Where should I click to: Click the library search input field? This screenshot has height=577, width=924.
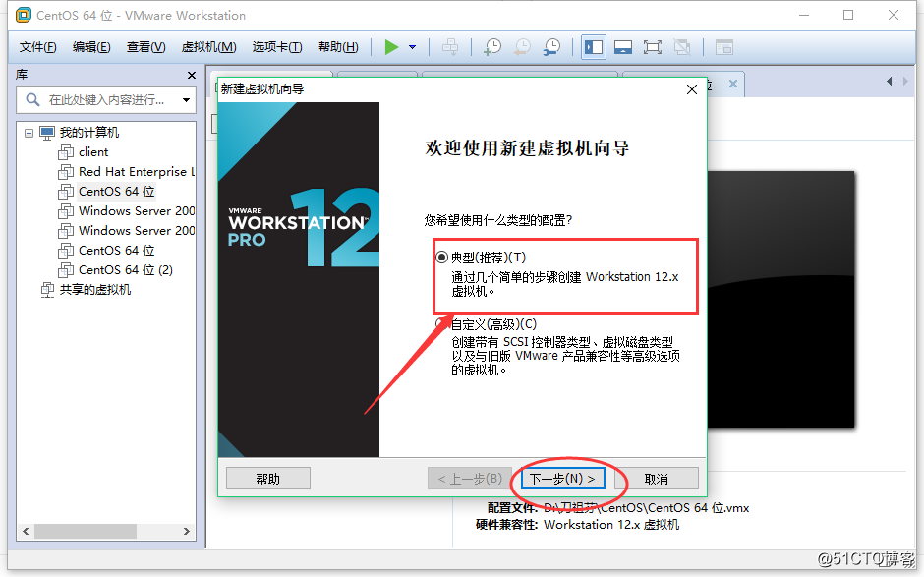click(x=106, y=99)
